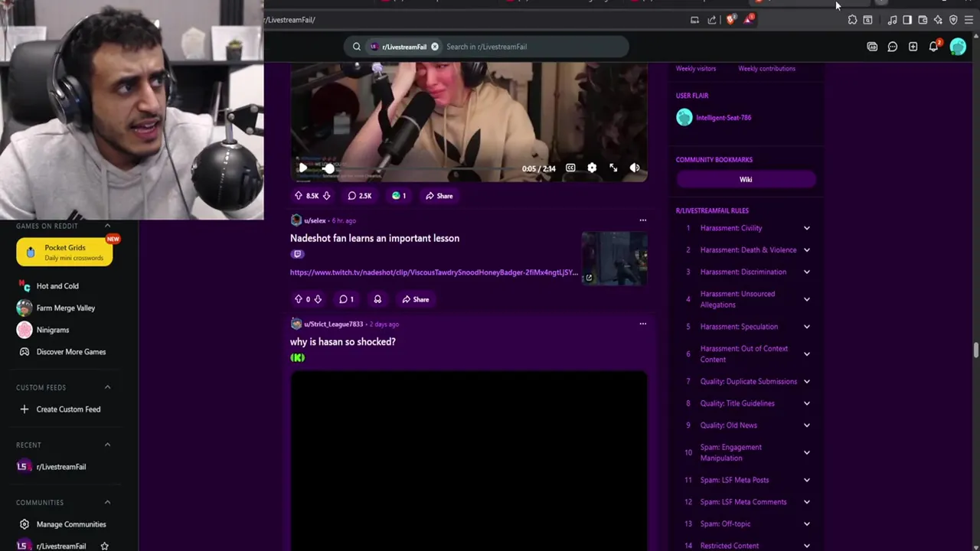Expand rule 5 Harassment: Speculation
This screenshot has width=980, height=551.
807,327
